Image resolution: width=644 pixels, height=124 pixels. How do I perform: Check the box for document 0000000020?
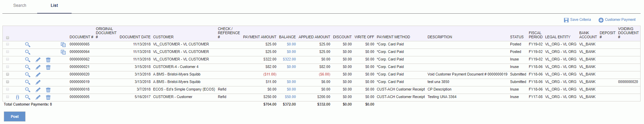pyautogui.click(x=8, y=74)
